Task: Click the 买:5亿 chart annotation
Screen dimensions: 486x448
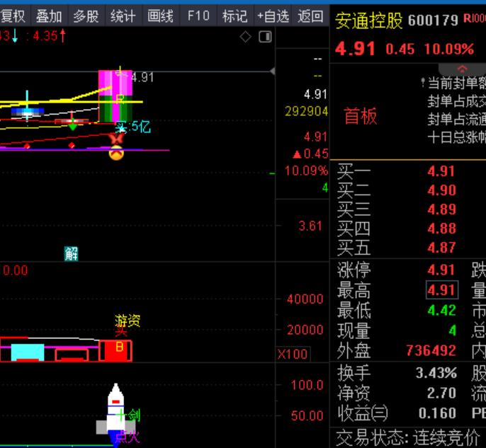Action: point(133,127)
